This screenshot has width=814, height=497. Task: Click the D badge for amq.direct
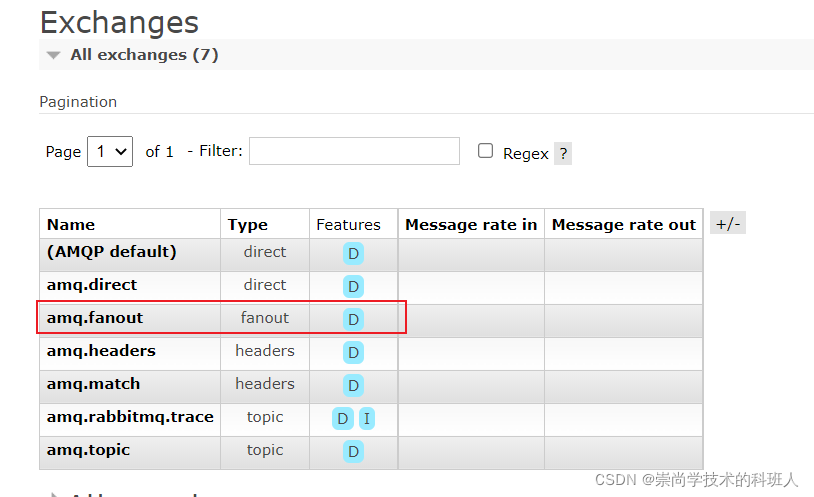click(x=354, y=287)
